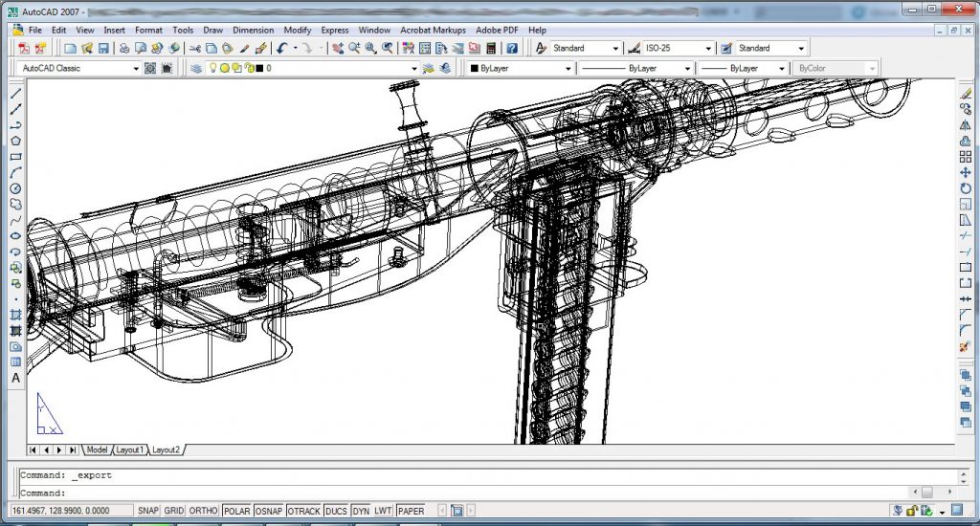
Task: Open the layer 0 dropdown list
Action: [x=313, y=68]
